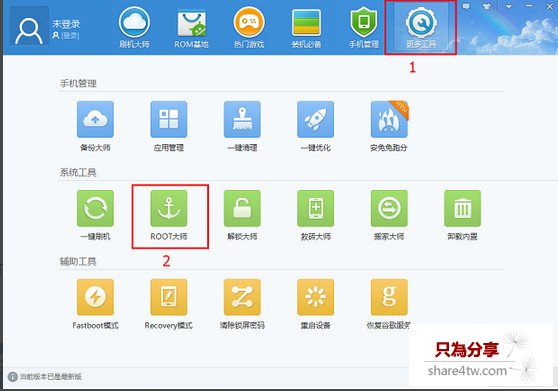The width and height of the screenshot is (558, 391).
Task: Click the 登录 login link
Action: pos(70,36)
